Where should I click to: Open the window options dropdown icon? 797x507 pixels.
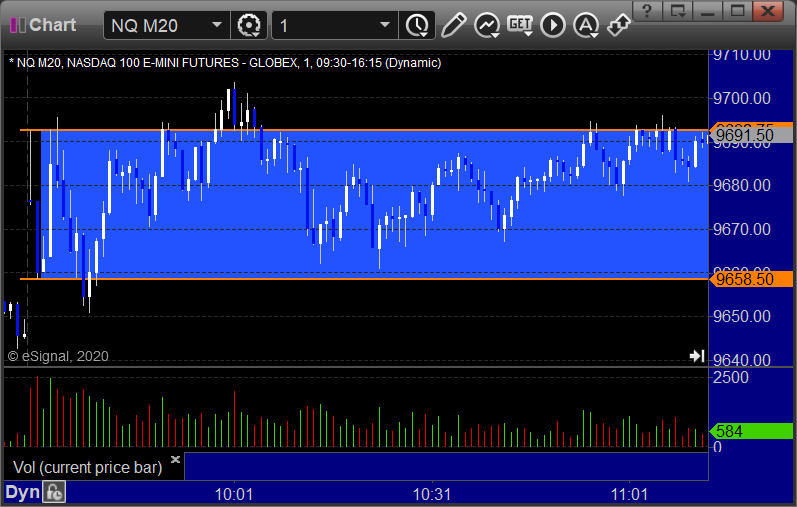click(678, 10)
